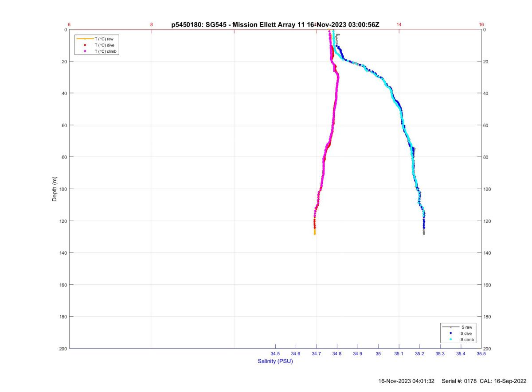
Task: Click the salinity tick label 35.1
Action: 399,353
